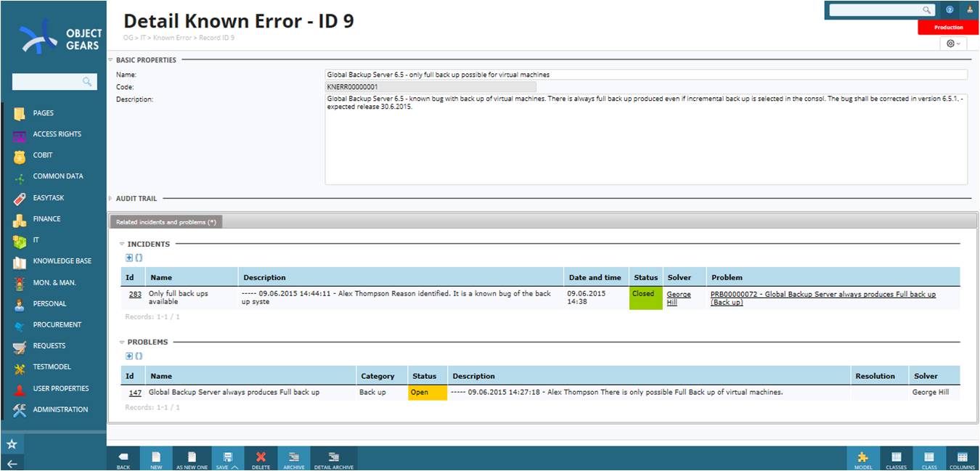Open the Class button in toolbar
This screenshot has width=980, height=471.
(929, 459)
